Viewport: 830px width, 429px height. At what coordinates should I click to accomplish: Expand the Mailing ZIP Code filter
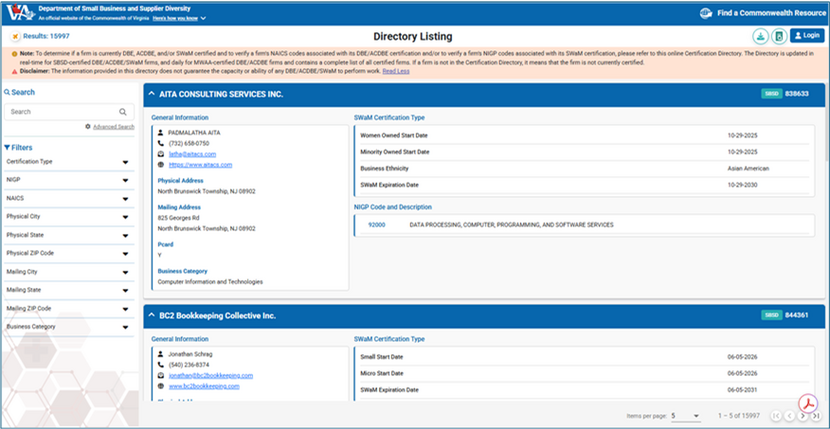click(x=69, y=308)
